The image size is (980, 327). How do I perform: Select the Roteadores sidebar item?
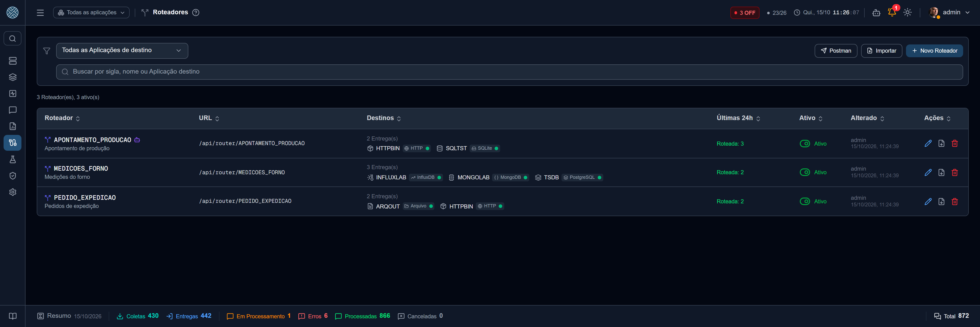coord(13,143)
